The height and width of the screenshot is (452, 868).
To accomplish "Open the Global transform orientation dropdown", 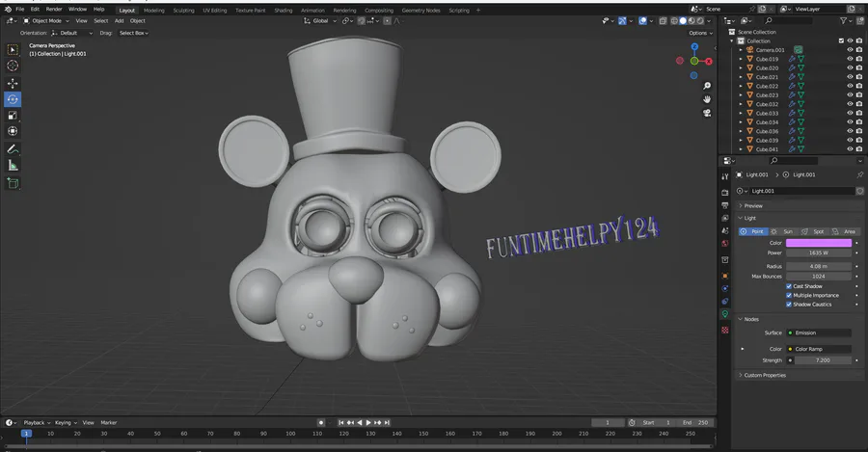I will 320,21.
